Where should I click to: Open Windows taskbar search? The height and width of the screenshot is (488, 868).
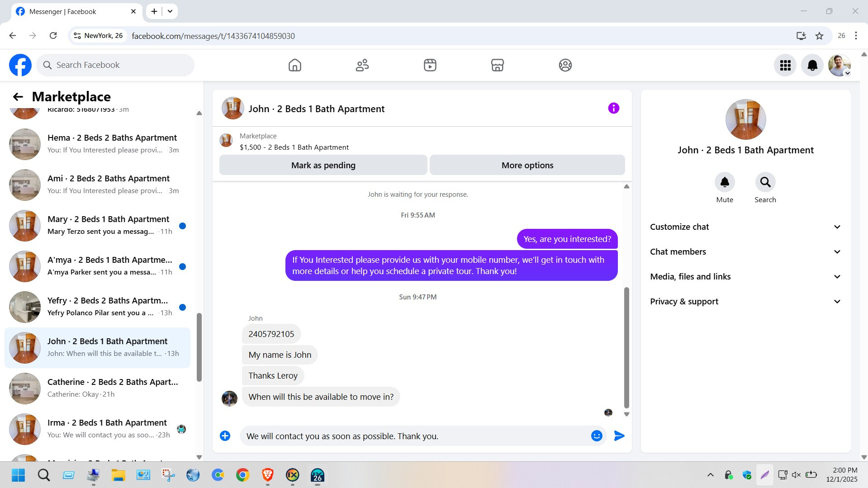tap(43, 475)
